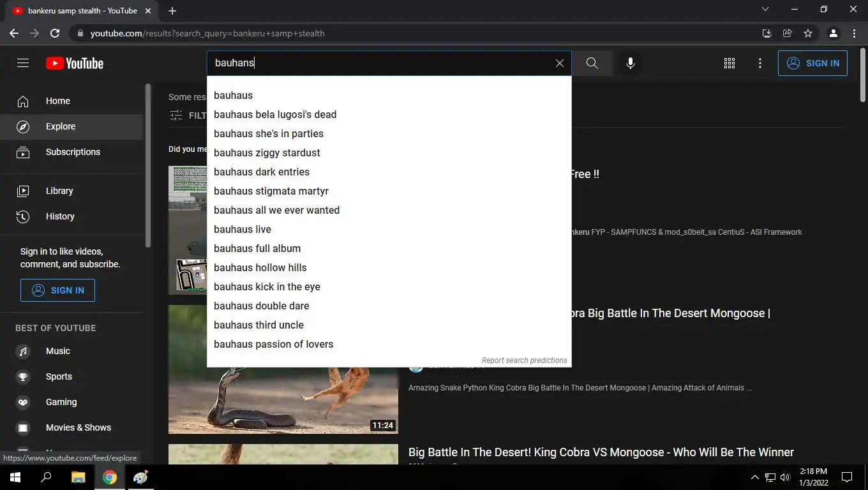The image size is (868, 490).
Task: Select suggestion "bauhaus ziggy stardust"
Action: click(389, 152)
